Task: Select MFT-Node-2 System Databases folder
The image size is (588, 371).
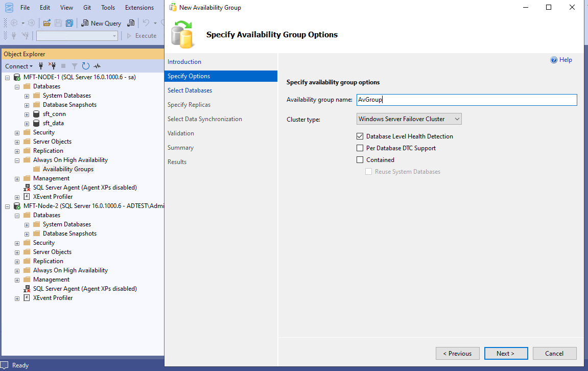Action: pos(67,224)
